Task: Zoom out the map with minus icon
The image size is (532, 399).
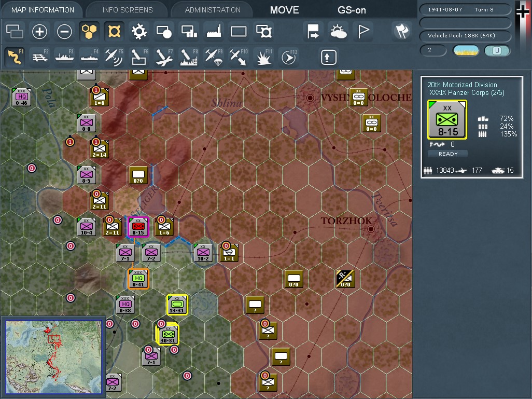Action: pyautogui.click(x=64, y=32)
